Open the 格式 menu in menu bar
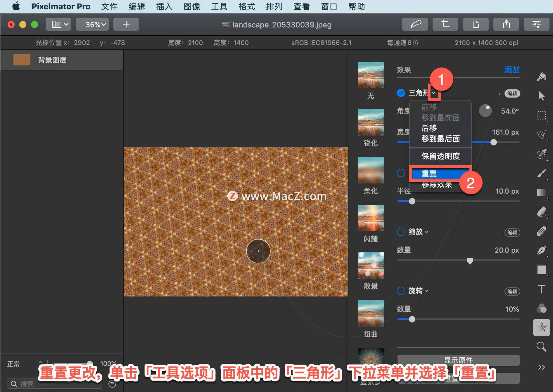 click(247, 6)
